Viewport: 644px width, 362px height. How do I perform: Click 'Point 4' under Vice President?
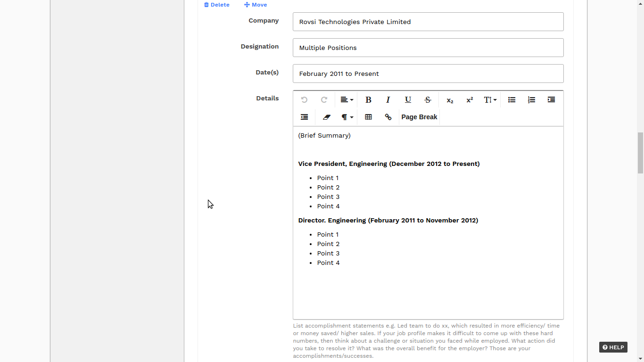[x=328, y=206]
